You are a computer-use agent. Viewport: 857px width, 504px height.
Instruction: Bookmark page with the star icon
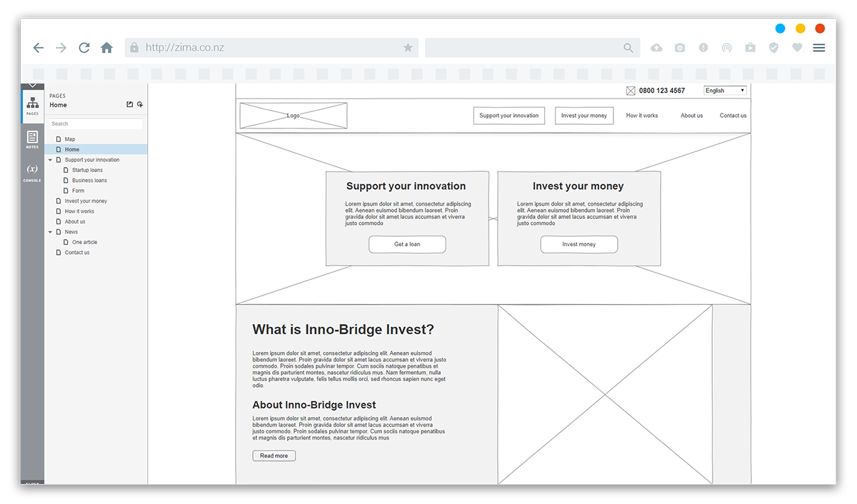408,48
